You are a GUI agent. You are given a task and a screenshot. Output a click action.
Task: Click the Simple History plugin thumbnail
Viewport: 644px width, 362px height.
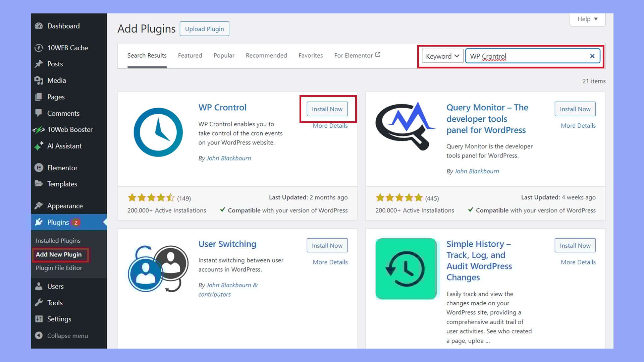coord(406,268)
